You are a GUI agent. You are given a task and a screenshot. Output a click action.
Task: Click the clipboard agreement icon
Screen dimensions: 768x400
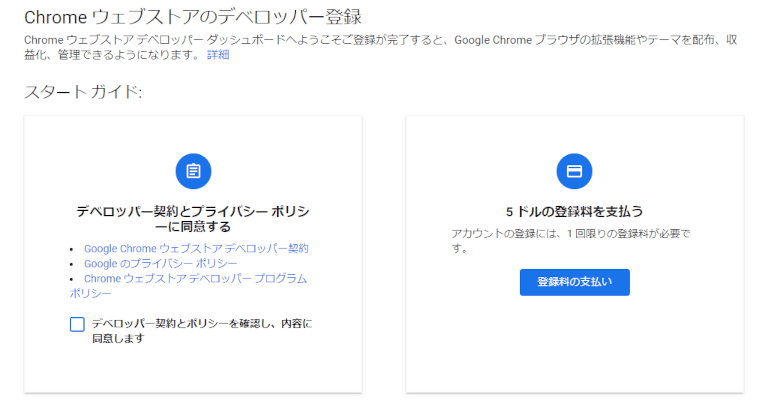click(193, 171)
